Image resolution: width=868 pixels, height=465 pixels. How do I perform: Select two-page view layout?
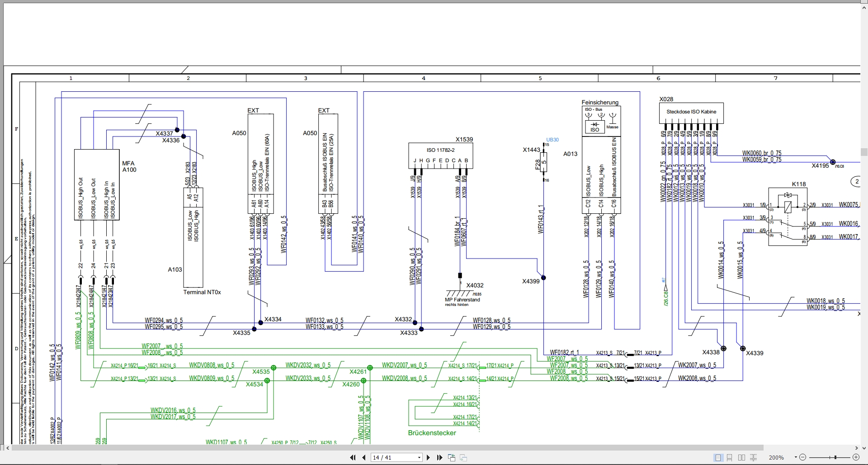point(741,457)
